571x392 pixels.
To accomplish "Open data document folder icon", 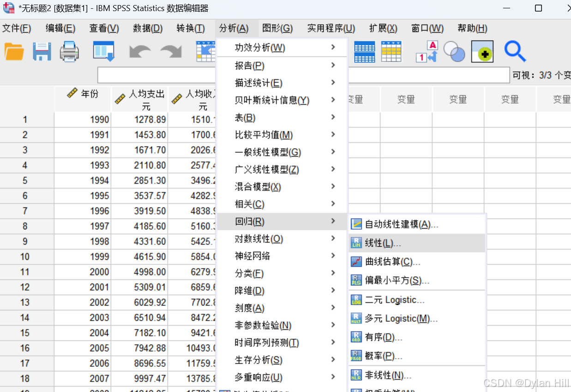I will point(14,51).
